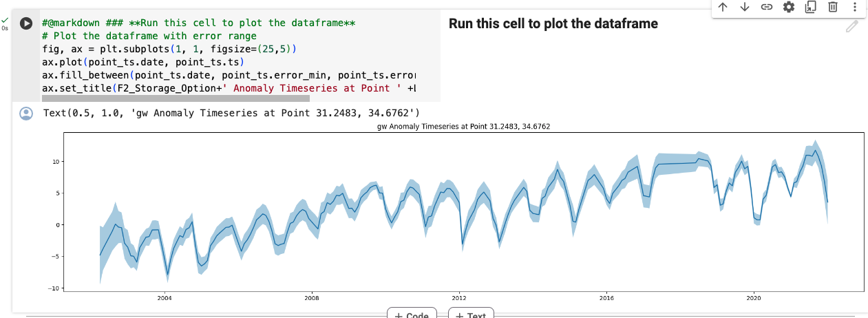Click the green execution checkmark
The image size is (868, 318).
[x=6, y=20]
